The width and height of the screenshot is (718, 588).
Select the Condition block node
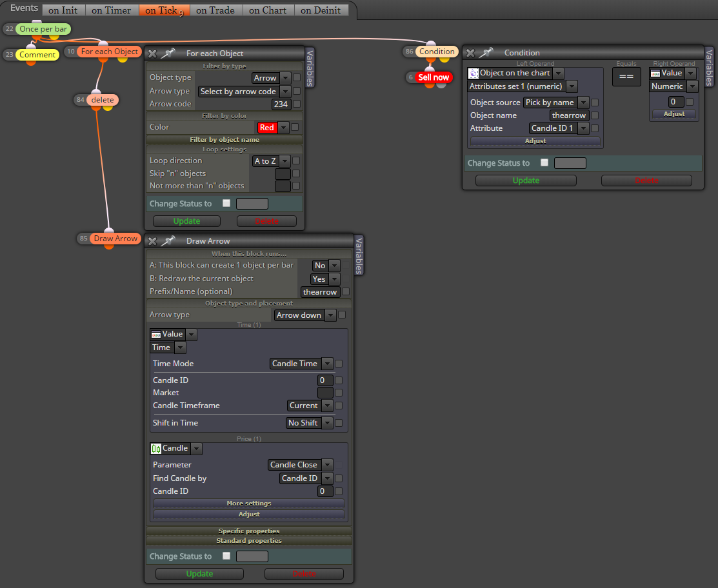pos(437,51)
